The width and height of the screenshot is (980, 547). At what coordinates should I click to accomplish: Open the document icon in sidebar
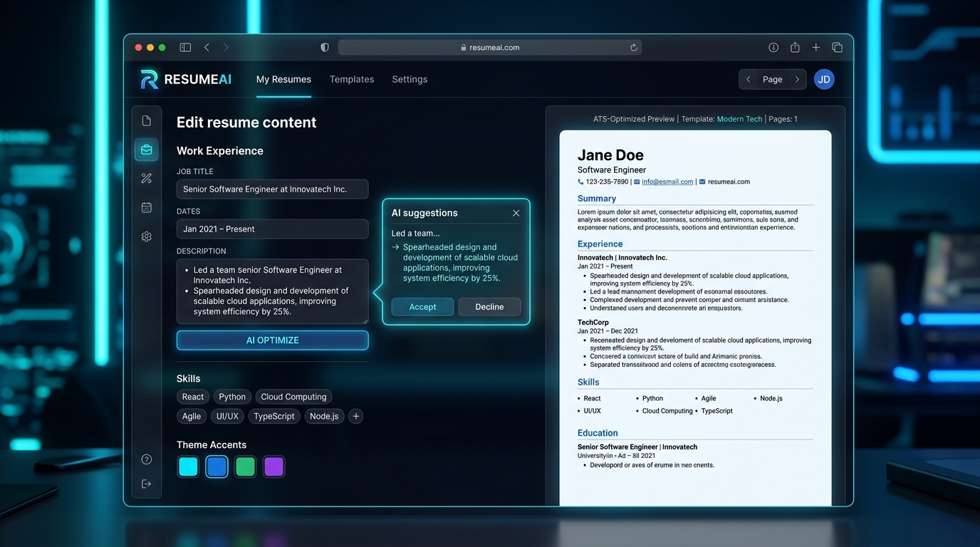coord(146,120)
